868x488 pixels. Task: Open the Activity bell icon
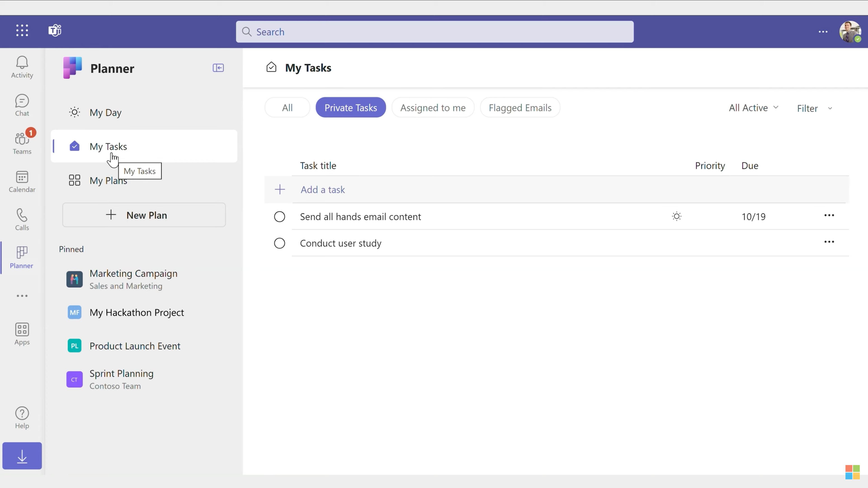point(22,67)
